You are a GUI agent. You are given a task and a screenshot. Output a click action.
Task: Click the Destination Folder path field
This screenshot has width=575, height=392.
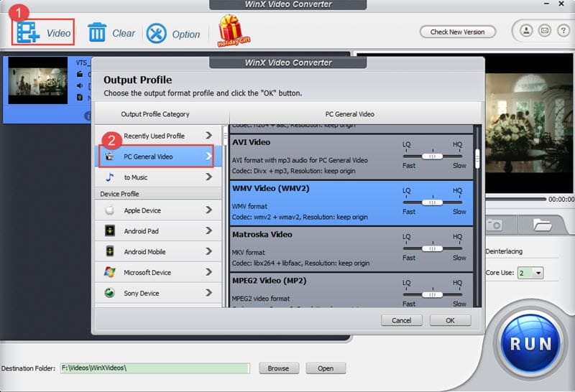pos(155,368)
